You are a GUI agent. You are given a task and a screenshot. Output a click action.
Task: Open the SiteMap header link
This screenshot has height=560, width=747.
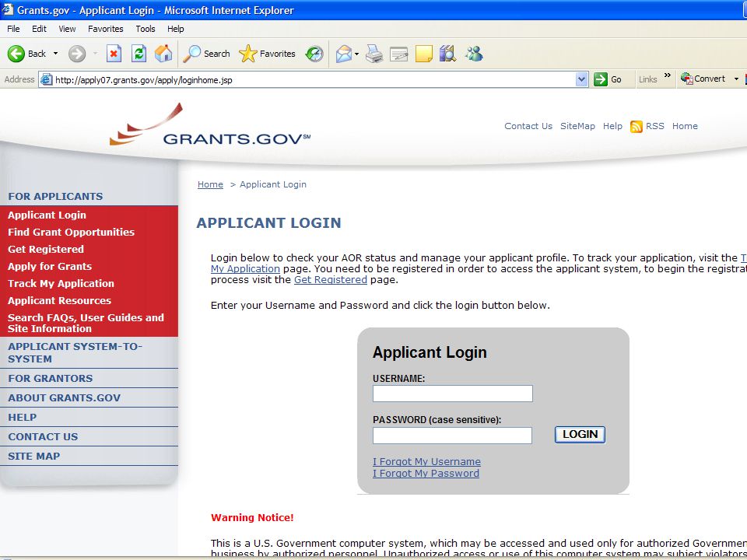[577, 126]
